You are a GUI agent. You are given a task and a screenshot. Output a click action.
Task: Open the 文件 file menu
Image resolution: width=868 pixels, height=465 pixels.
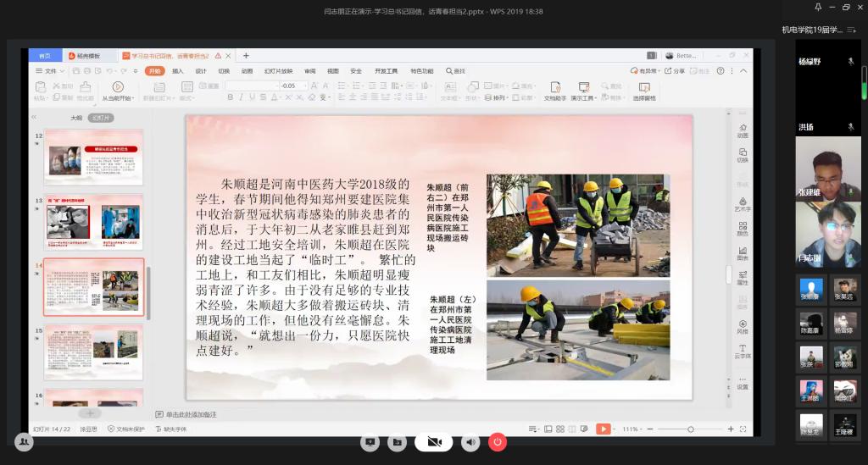pos(50,71)
